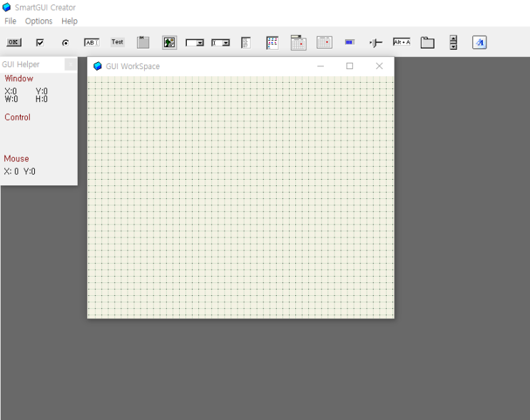The height and width of the screenshot is (420, 530).
Task: Select the DateTime picker control tool
Action: [298, 43]
